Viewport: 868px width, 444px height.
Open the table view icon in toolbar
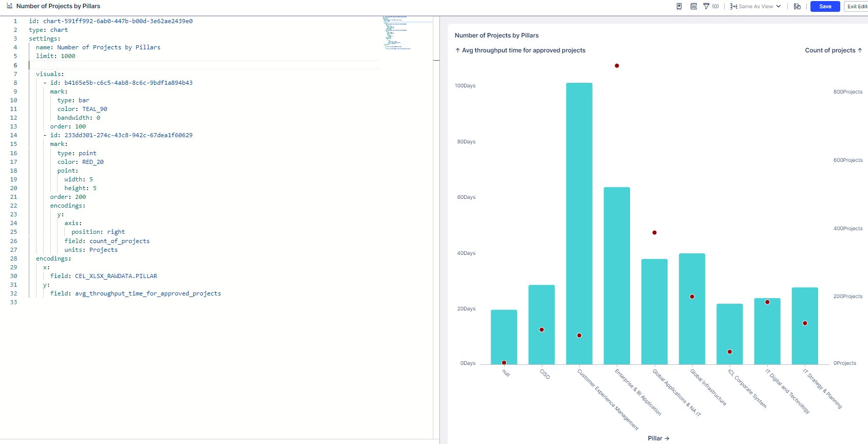tap(693, 6)
